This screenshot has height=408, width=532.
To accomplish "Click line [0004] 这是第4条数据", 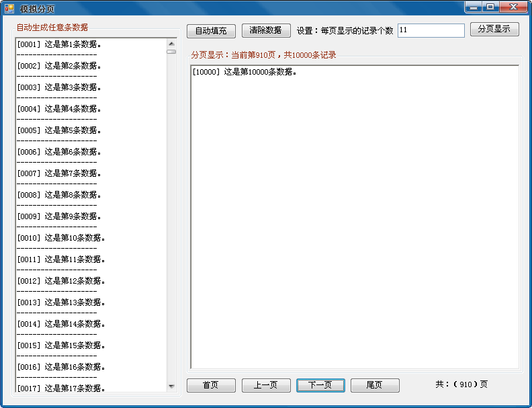I will (59, 109).
